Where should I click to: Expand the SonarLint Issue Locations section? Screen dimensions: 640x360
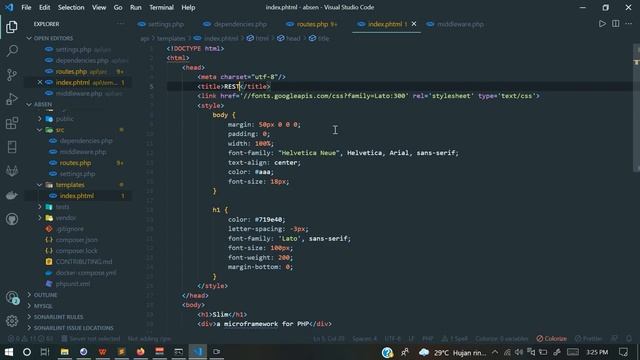tap(73, 328)
